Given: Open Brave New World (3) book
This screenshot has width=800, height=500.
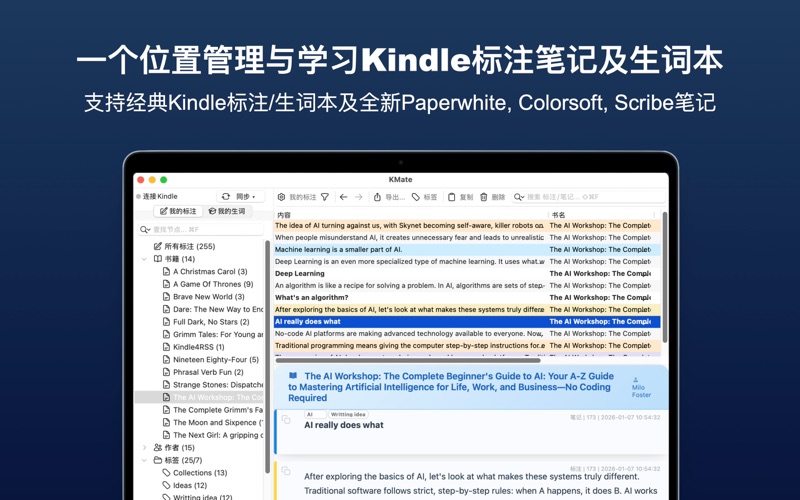Looking at the screenshot, I should [203, 296].
